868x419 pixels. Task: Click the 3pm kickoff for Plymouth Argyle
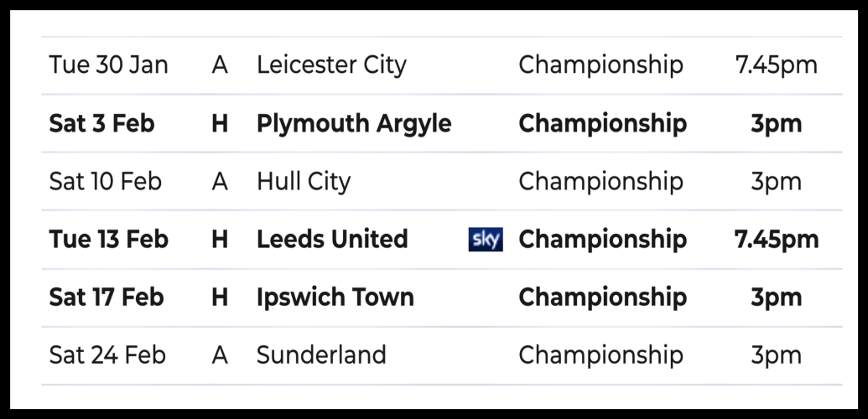tap(777, 124)
